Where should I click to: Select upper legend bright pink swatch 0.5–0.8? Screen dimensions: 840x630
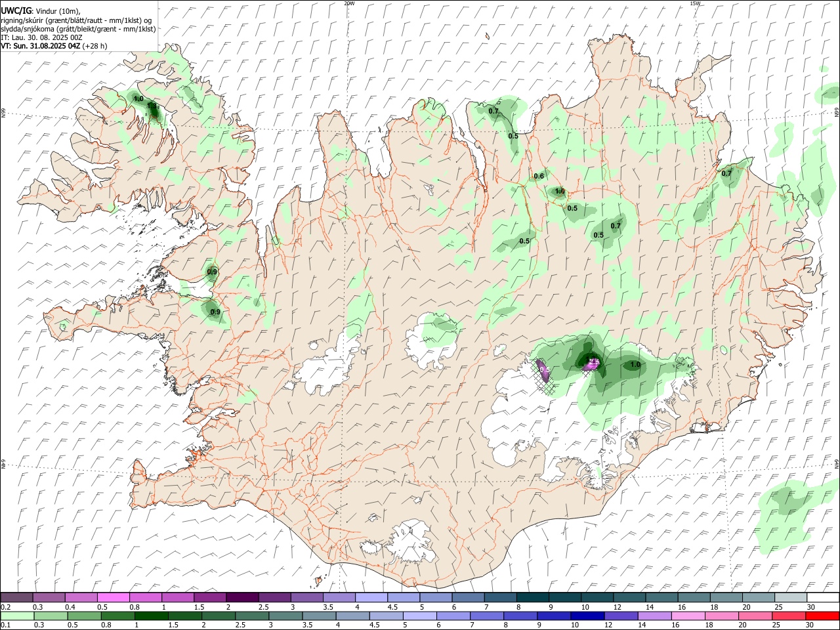click(113, 597)
